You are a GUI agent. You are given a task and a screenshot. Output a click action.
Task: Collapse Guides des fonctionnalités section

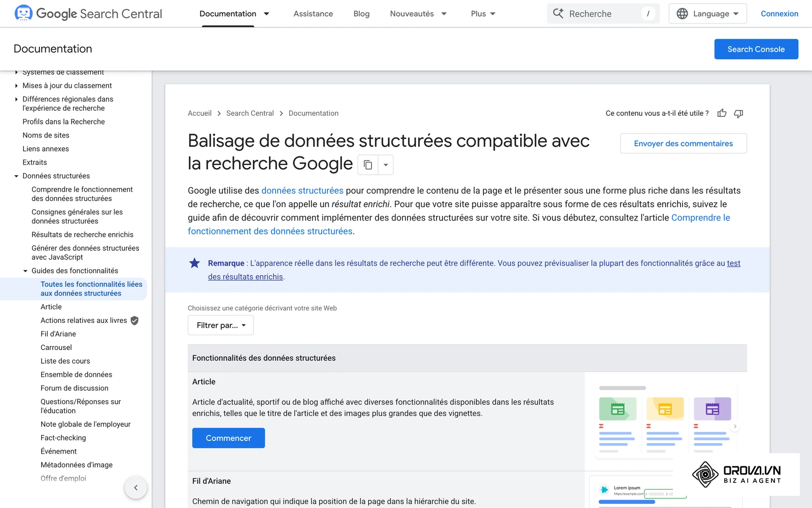[x=25, y=271]
